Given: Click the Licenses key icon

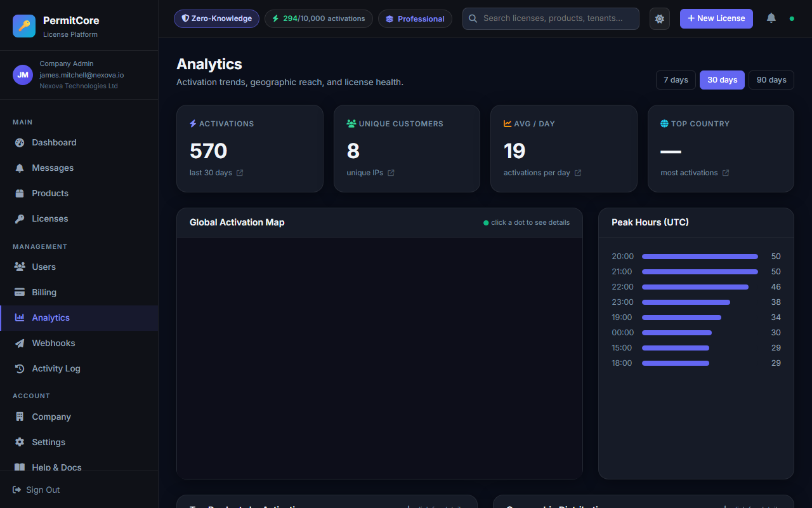Looking at the screenshot, I should [x=20, y=218].
